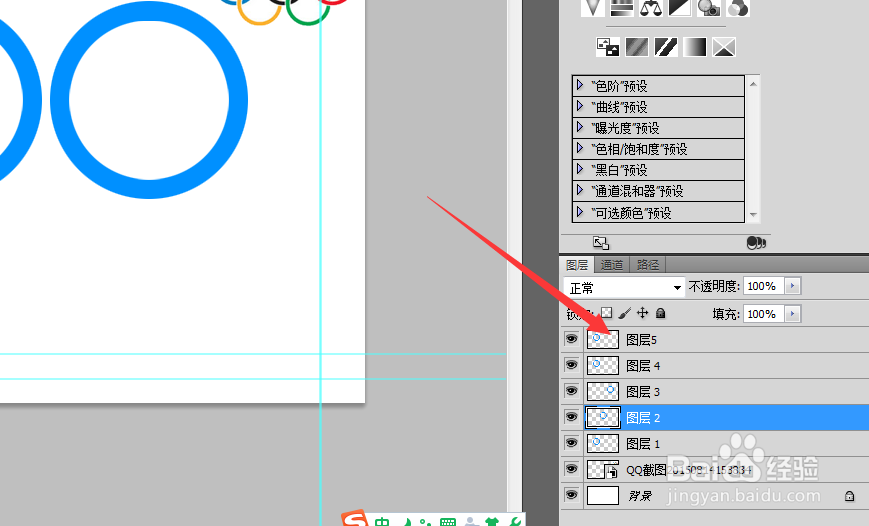Hide 图层5 with its eye icon

571,339
